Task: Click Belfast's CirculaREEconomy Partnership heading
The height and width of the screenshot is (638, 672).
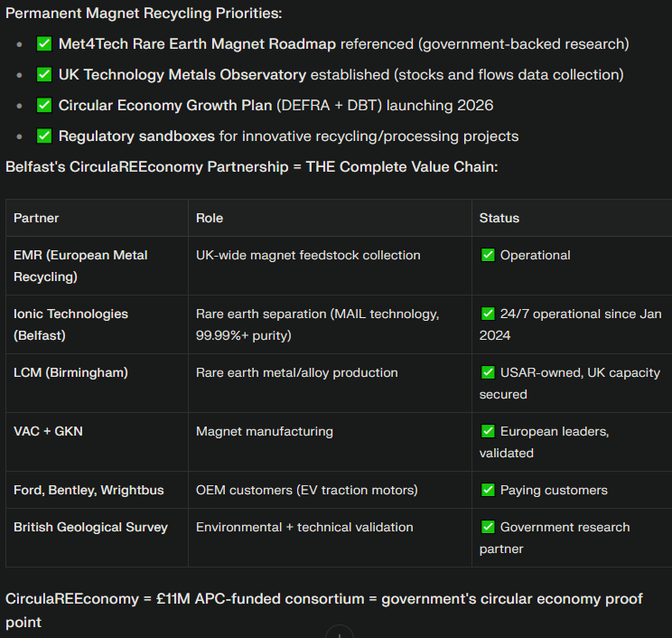Action: pos(252,167)
